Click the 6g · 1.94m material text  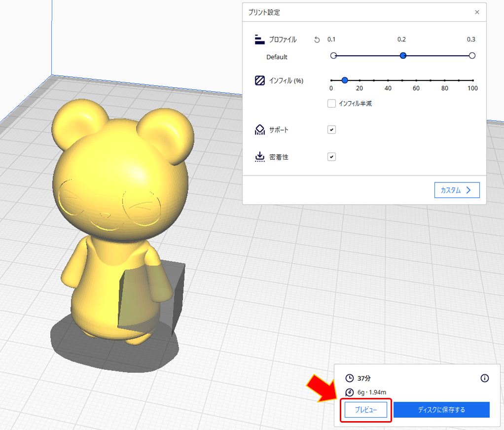coord(371,393)
